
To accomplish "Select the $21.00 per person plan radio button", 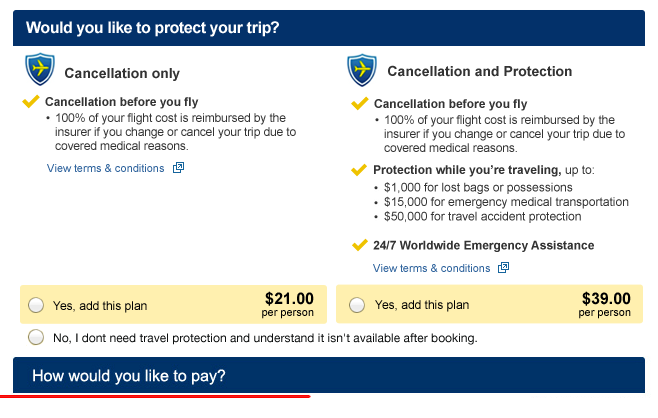I will pos(37,305).
